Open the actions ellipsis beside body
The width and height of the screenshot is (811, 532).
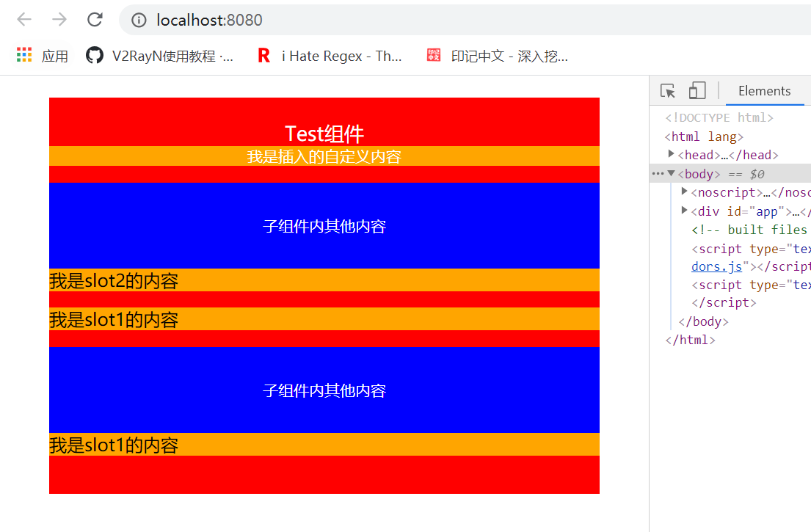658,174
